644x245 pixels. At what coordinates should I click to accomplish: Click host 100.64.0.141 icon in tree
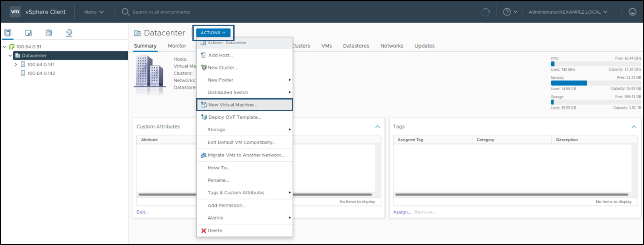[23, 64]
